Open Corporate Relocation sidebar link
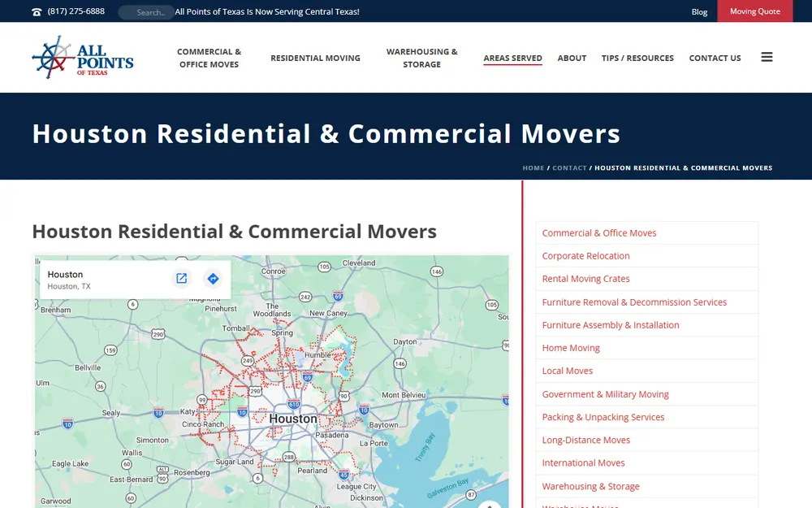 click(x=585, y=256)
